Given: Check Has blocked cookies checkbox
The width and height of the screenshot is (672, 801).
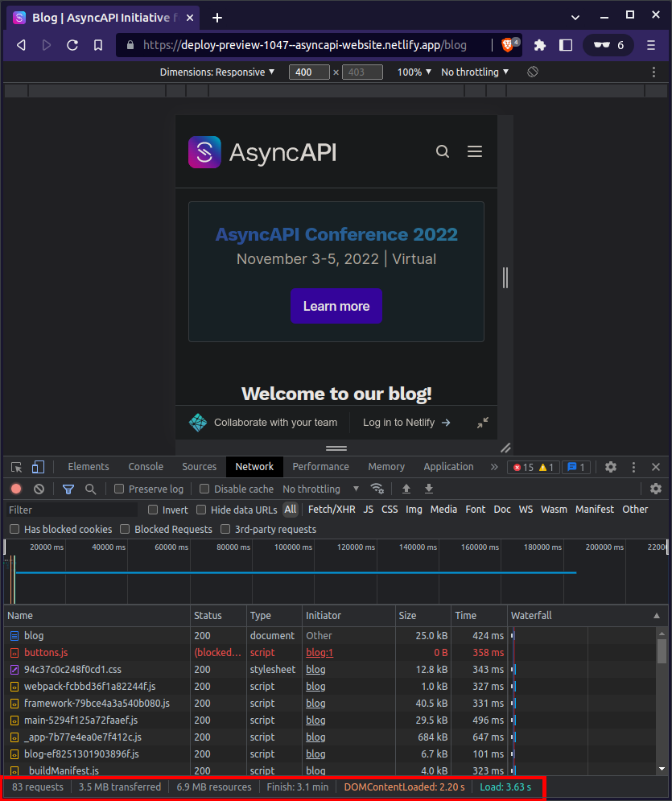Looking at the screenshot, I should (14, 529).
